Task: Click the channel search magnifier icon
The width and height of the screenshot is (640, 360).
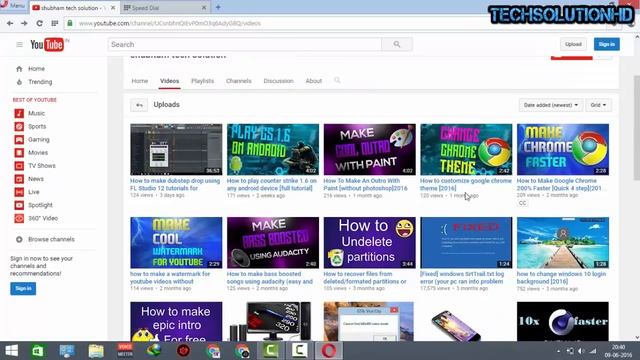Action: click(337, 80)
